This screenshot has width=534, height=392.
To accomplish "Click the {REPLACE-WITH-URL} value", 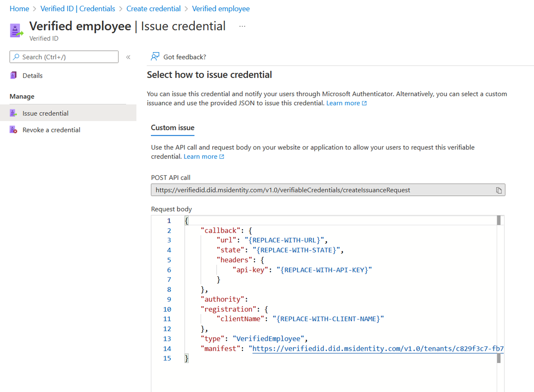I will click(x=286, y=240).
